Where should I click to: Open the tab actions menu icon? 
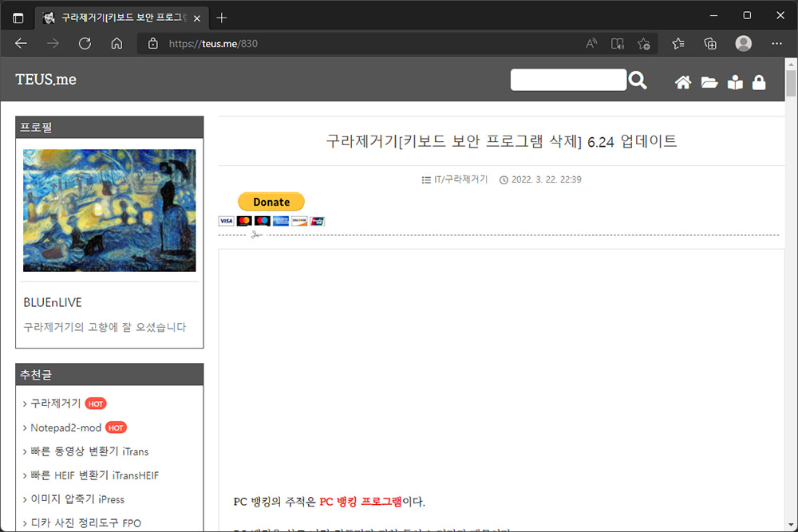pos(18,18)
